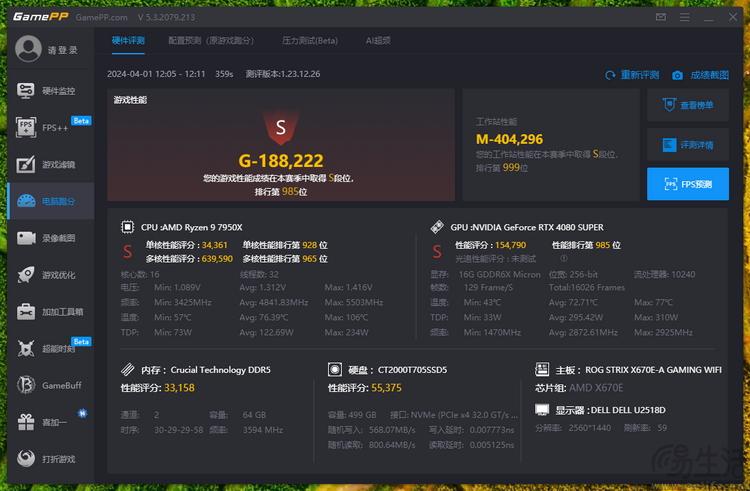
Task: Switch to 硬件评测 tab
Action: tap(128, 41)
